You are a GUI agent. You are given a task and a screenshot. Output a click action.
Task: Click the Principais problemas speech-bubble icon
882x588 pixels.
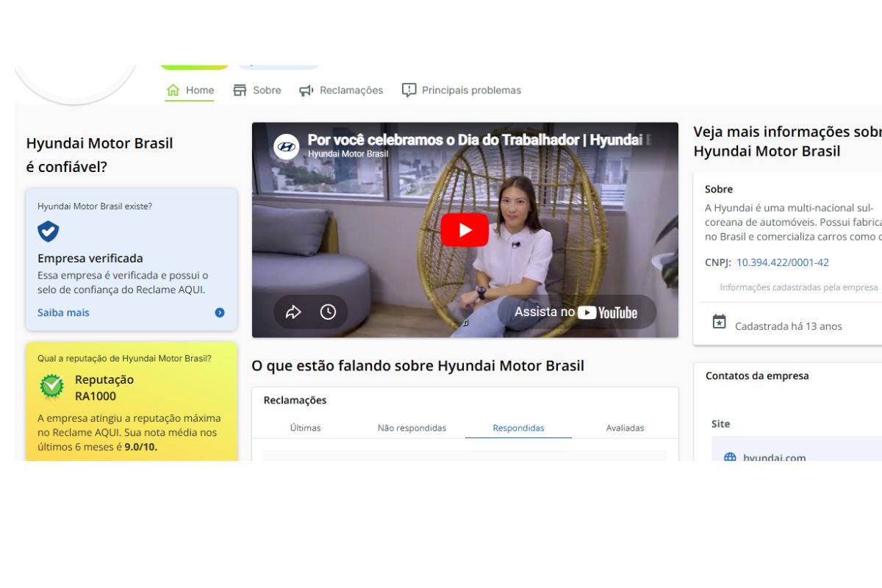408,89
